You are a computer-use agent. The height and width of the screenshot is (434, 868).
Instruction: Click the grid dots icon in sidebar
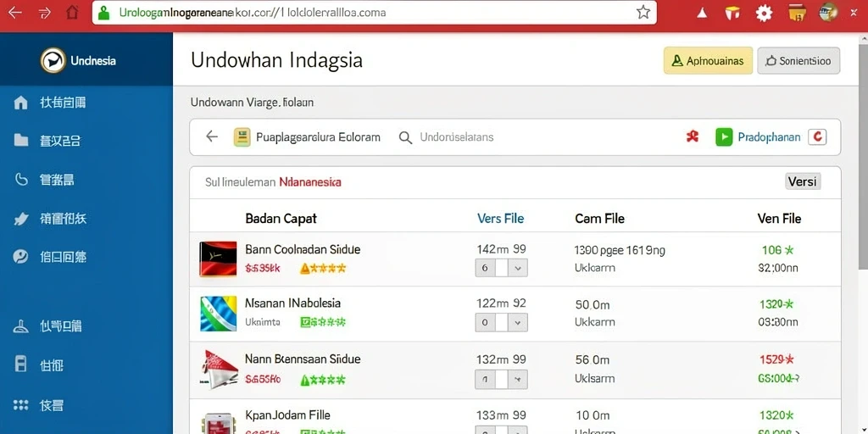click(20, 405)
